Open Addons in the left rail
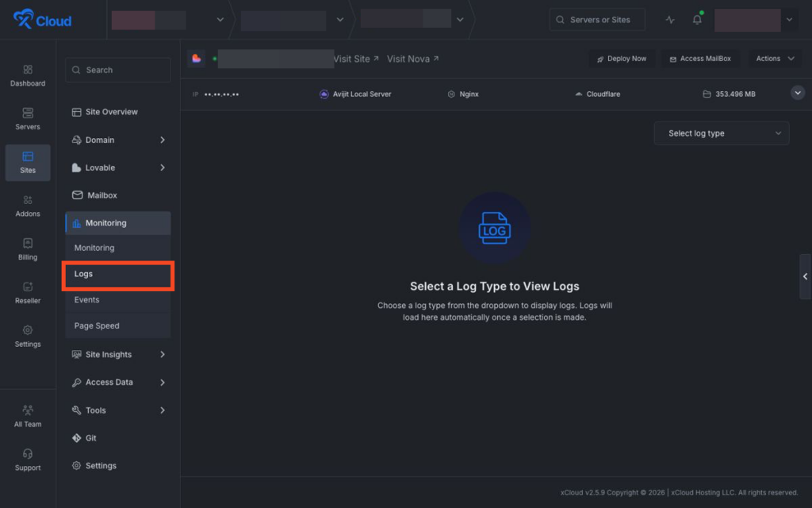Viewport: 812px width, 508px height. [x=28, y=206]
